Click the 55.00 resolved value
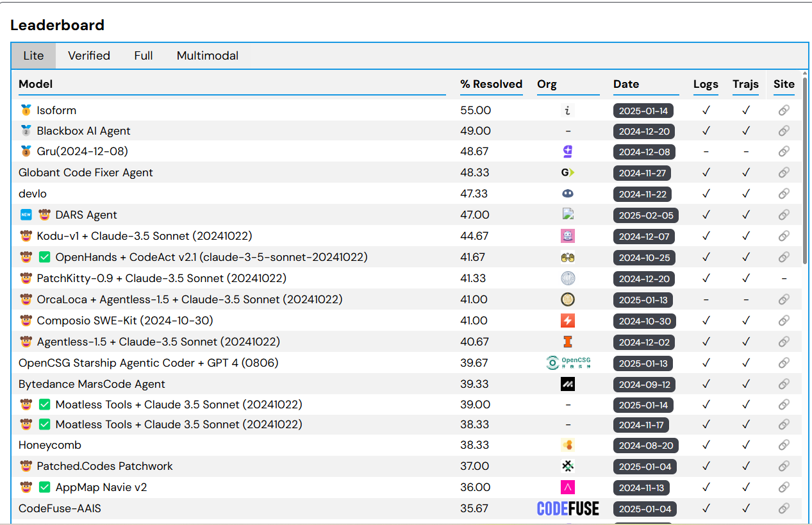The height and width of the screenshot is (525, 812). [x=476, y=110]
